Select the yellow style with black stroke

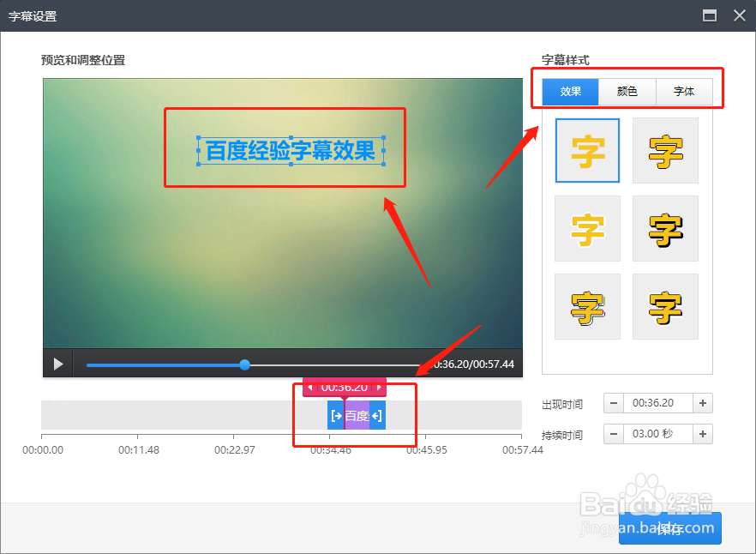pos(665,228)
